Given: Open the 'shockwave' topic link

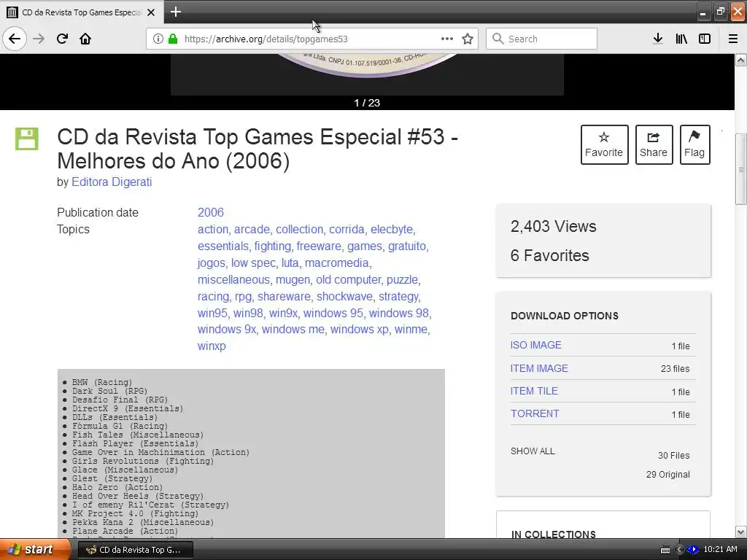Looking at the screenshot, I should pyautogui.click(x=344, y=296).
